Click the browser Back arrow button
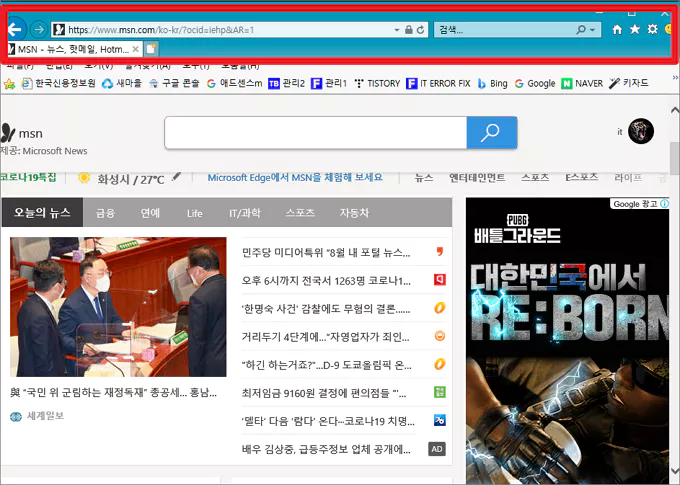Viewport: 680px width, 485px height. coord(15,29)
